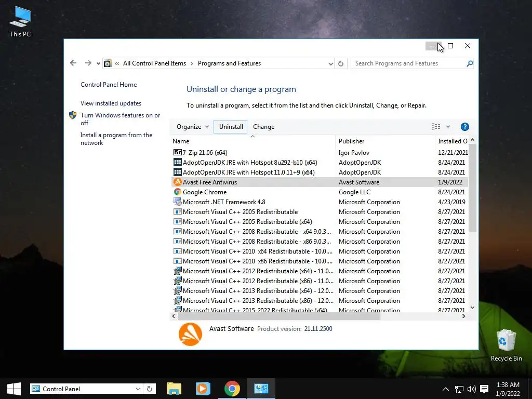
Task: Click the Programs and Features breadcrumb
Action: pyautogui.click(x=229, y=63)
